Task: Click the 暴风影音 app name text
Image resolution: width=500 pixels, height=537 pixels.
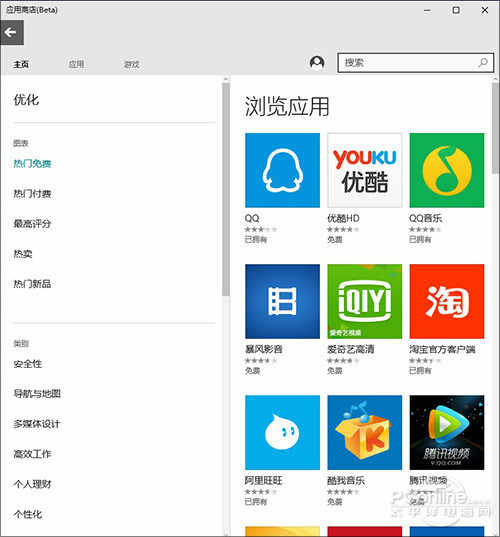Action: pos(264,349)
